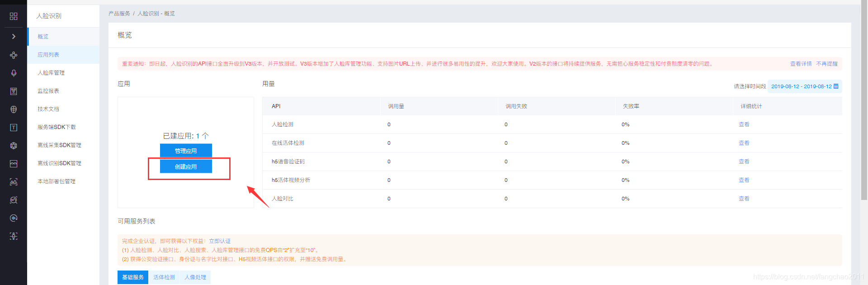Click the 调用量 column header
868x285 pixels.
[x=396, y=106]
